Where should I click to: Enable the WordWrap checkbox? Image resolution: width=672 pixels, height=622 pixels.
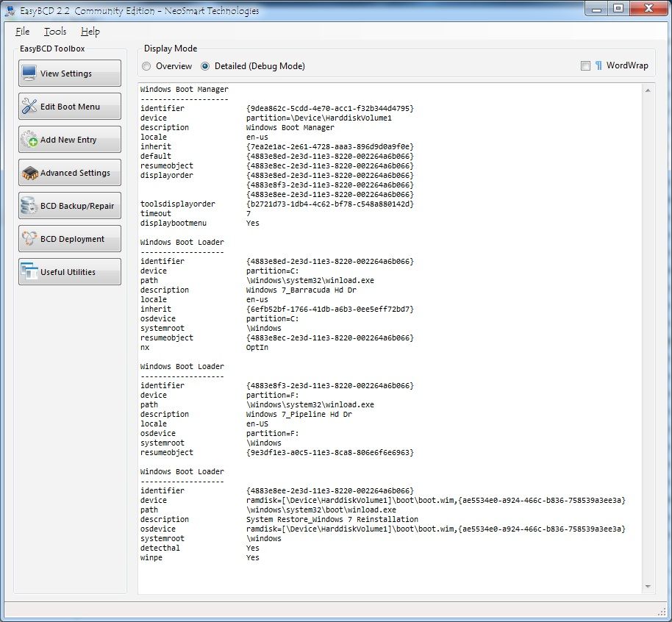585,65
